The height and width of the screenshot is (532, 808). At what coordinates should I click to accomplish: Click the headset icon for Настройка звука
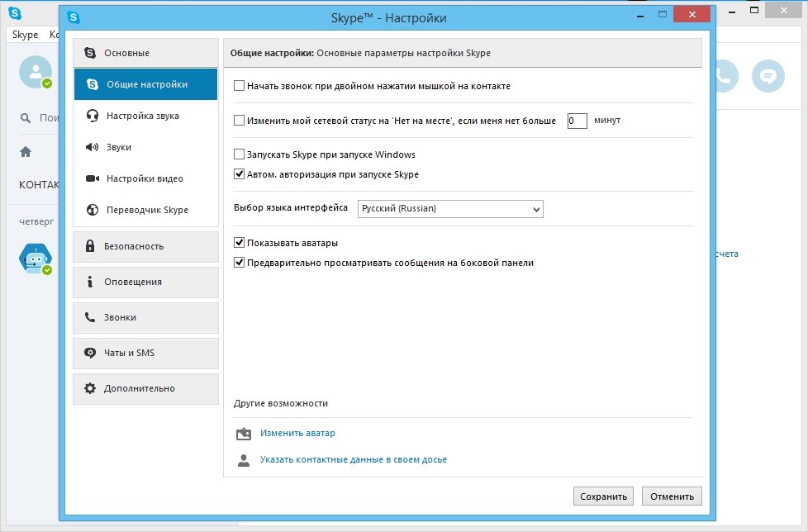[x=93, y=116]
